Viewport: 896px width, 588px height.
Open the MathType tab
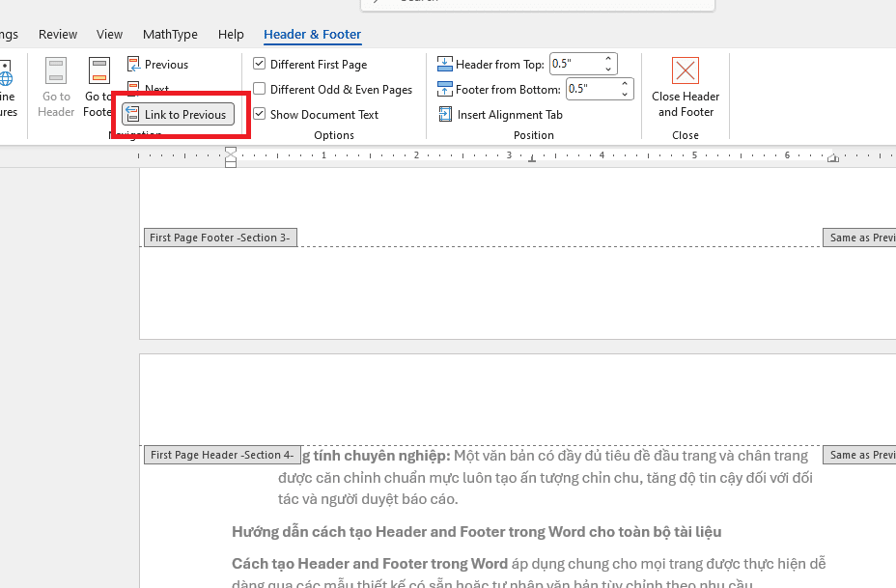(170, 35)
